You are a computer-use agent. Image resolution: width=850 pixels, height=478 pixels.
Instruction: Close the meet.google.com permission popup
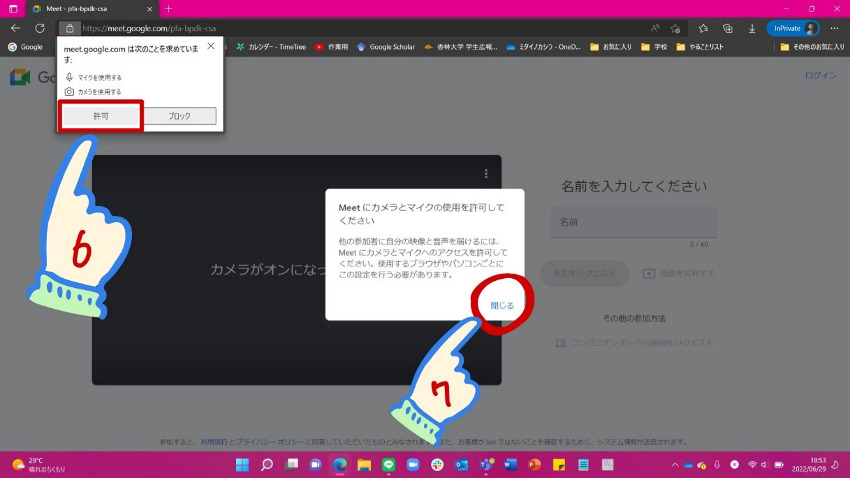pos(211,46)
